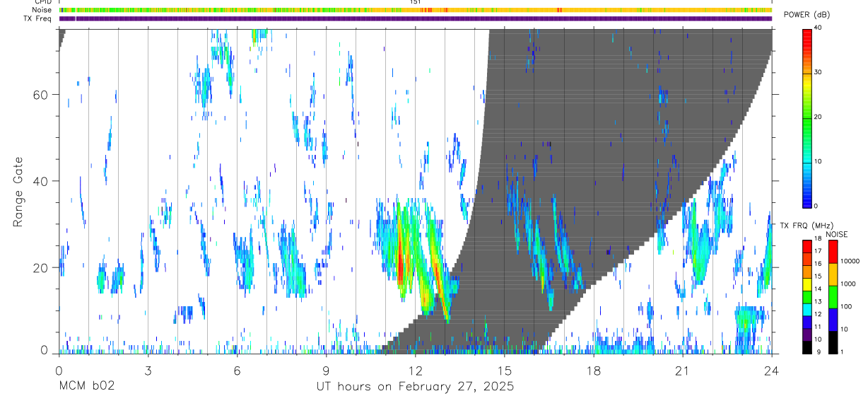Click the TX Freq row label at top
Image resolution: width=868 pixels, height=401 pixels.
[37, 18]
